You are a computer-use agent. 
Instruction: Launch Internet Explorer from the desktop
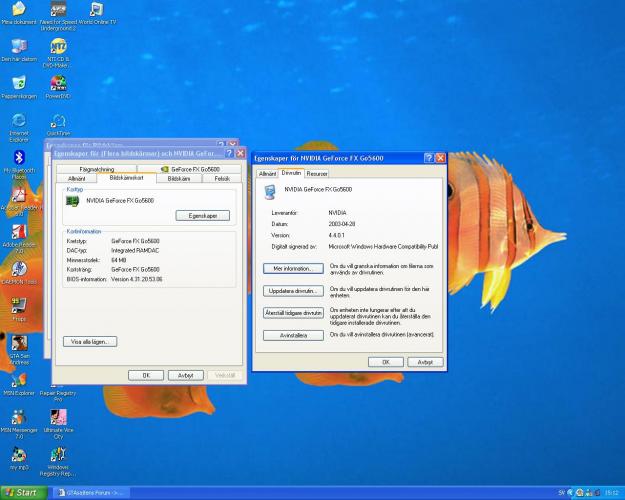[x=19, y=122]
